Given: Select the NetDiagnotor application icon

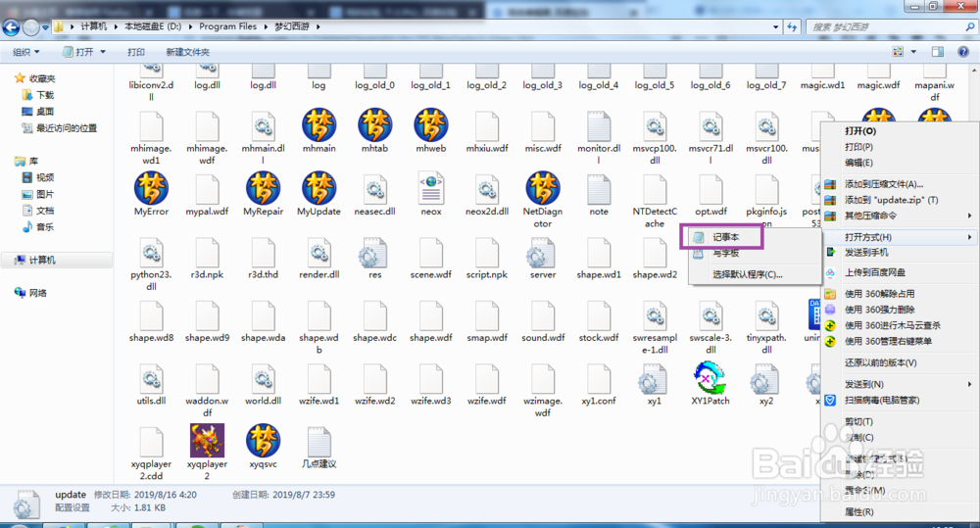Looking at the screenshot, I should (x=543, y=189).
